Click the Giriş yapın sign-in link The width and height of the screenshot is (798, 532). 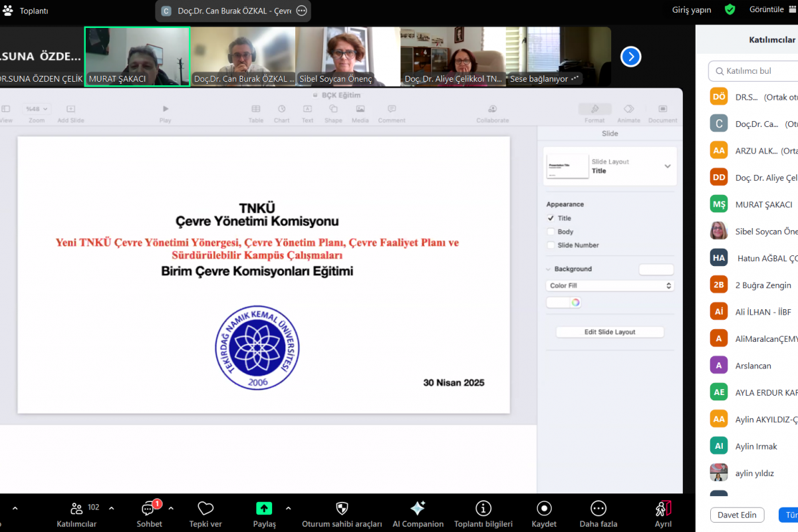(691, 10)
